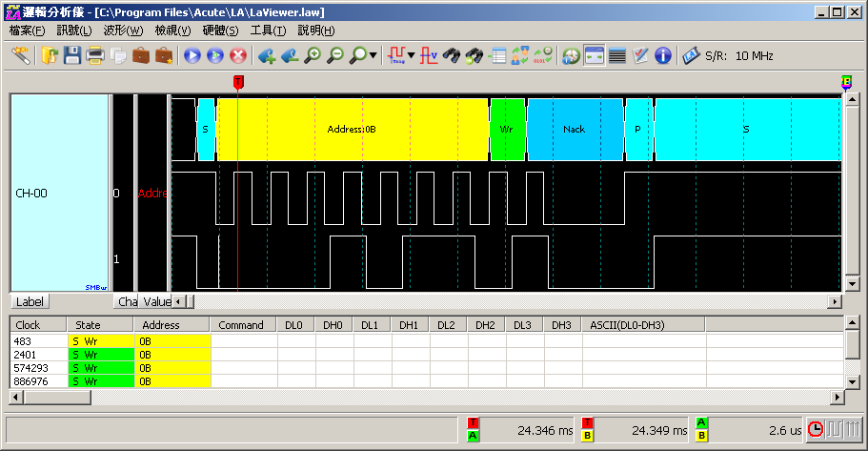The width and height of the screenshot is (868, 451).
Task: Click data table horizontal scrollbar left arrow
Action: [15, 397]
